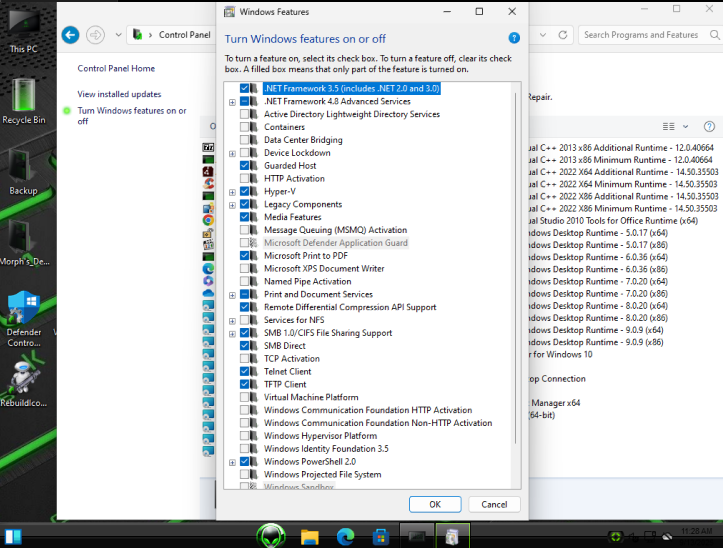Click the view options icon in Programs list
This screenshot has height=548, width=723.
point(669,126)
